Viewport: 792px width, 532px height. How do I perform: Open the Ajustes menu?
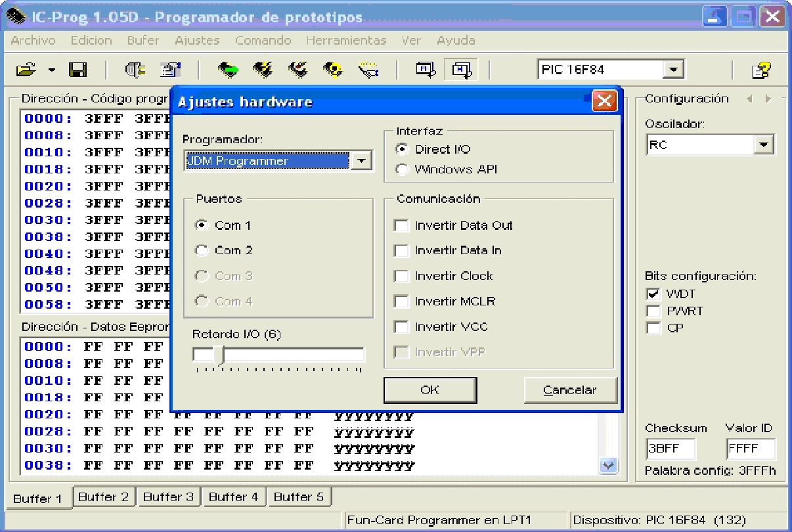197,40
